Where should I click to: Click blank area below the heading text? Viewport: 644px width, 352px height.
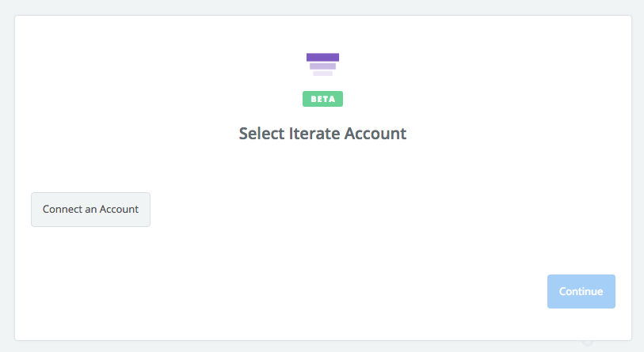tap(322, 166)
